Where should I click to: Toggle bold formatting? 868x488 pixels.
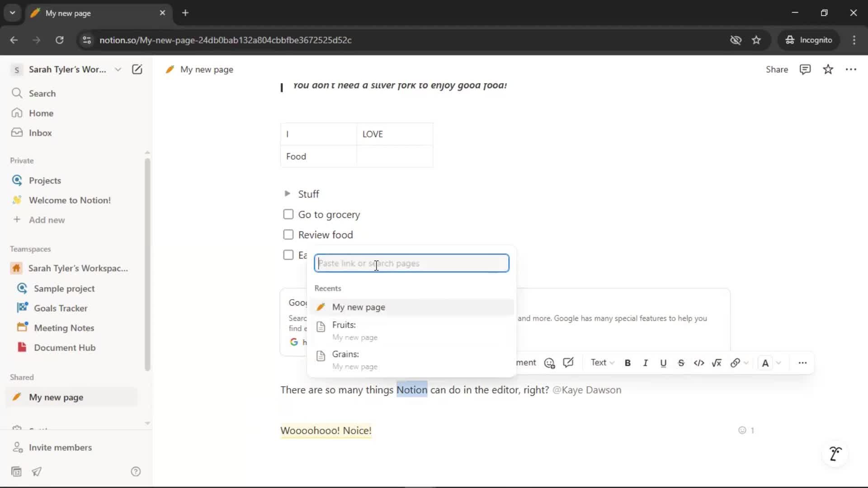(627, 363)
